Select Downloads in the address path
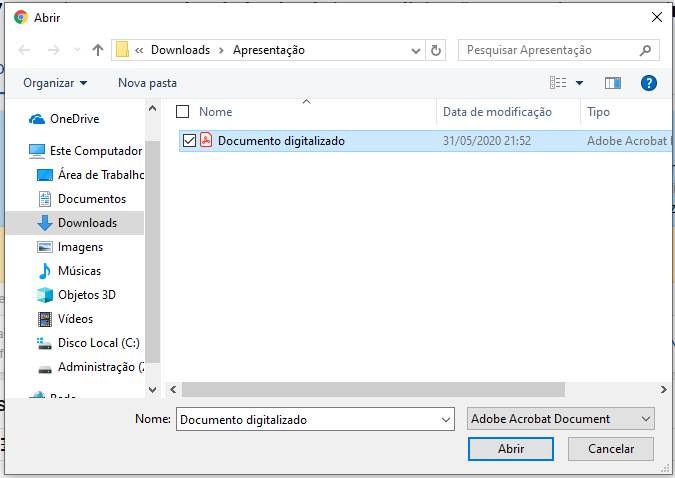Image resolution: width=675 pixels, height=478 pixels. click(180, 50)
